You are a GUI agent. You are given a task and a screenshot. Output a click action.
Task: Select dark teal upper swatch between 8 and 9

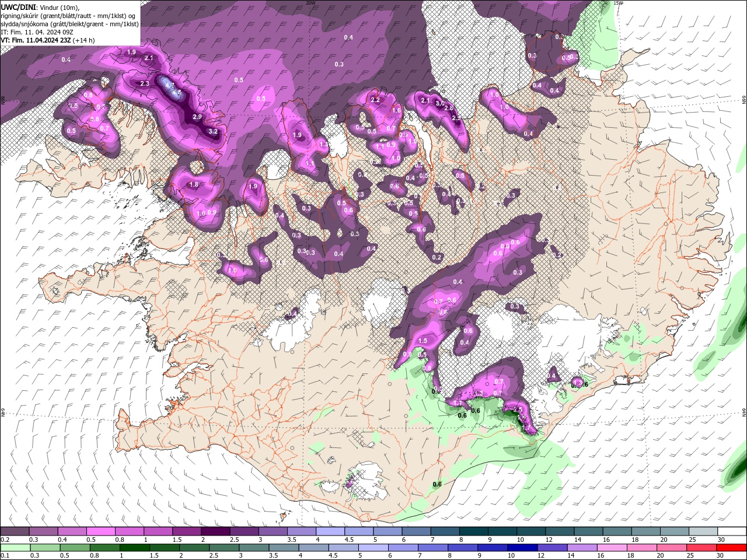(474, 531)
